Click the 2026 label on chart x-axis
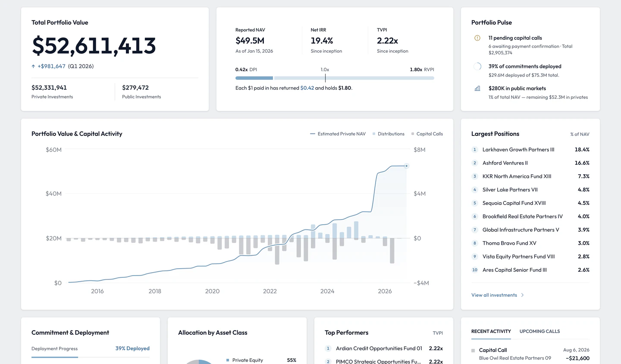The image size is (621, 364). pyautogui.click(x=385, y=291)
